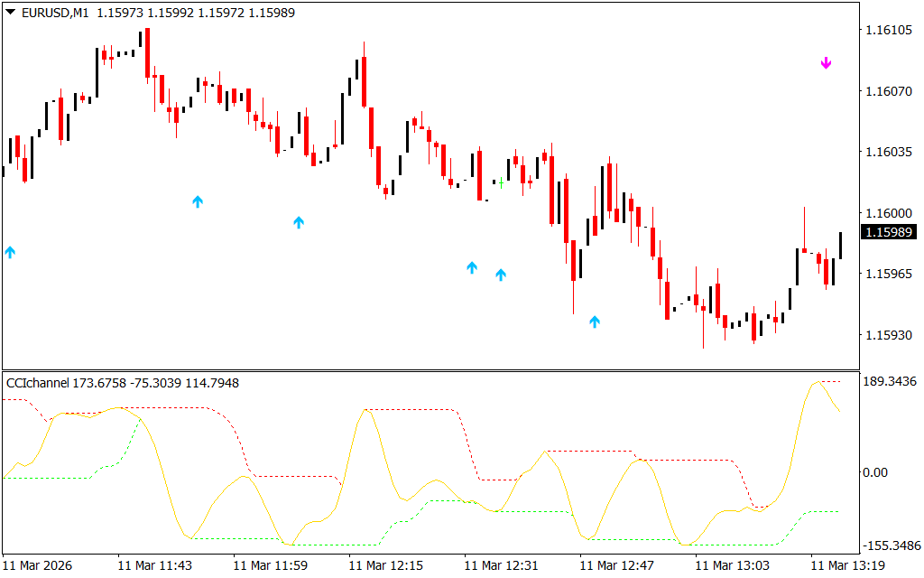Click the magenta down arrow sell signal
The height and width of the screenshot is (578, 924).
(826, 63)
